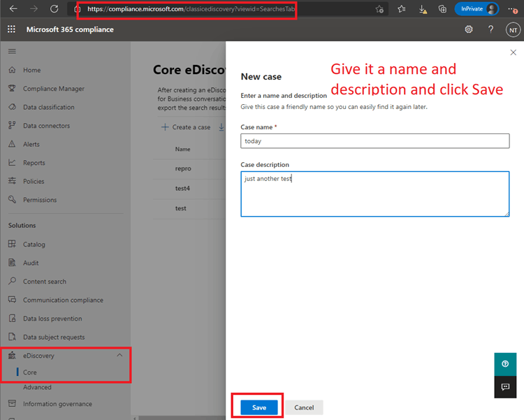Add page to favorites star icon
Viewport: 524px width, 420px height.
[x=379, y=9]
